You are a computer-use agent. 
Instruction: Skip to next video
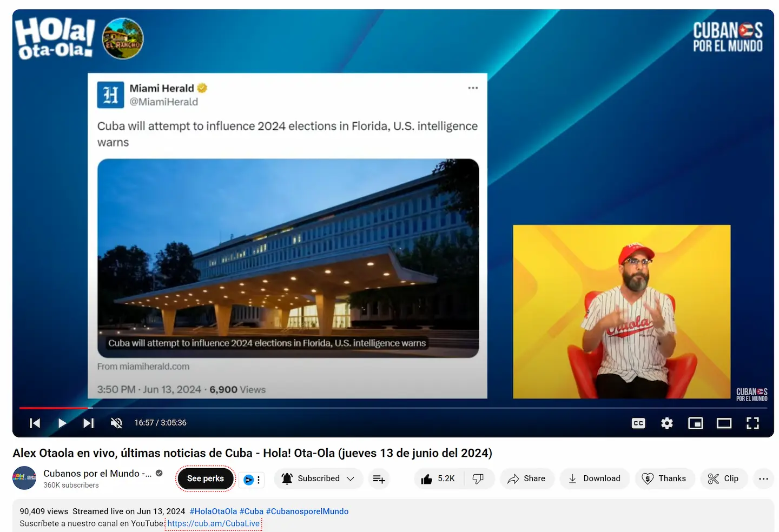[89, 423]
